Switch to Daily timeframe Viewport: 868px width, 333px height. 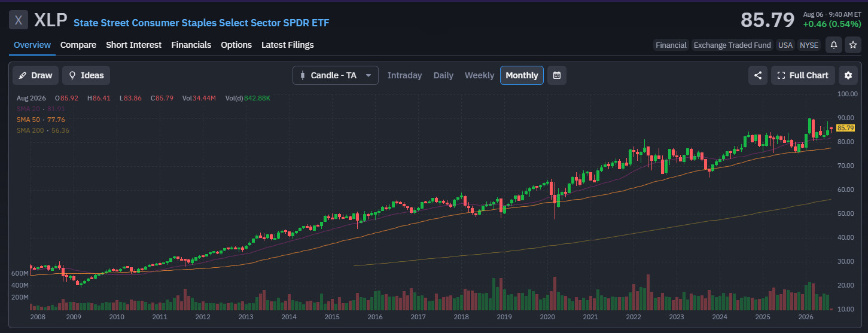[443, 75]
